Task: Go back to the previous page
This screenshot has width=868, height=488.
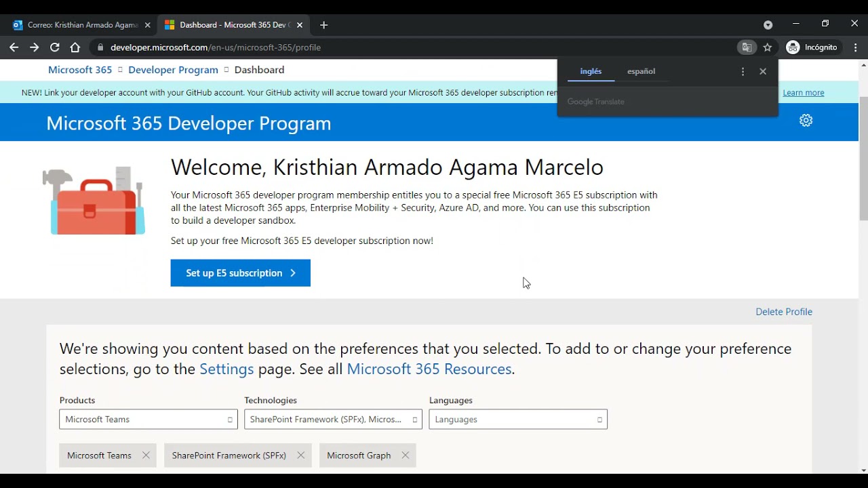Action: point(14,47)
